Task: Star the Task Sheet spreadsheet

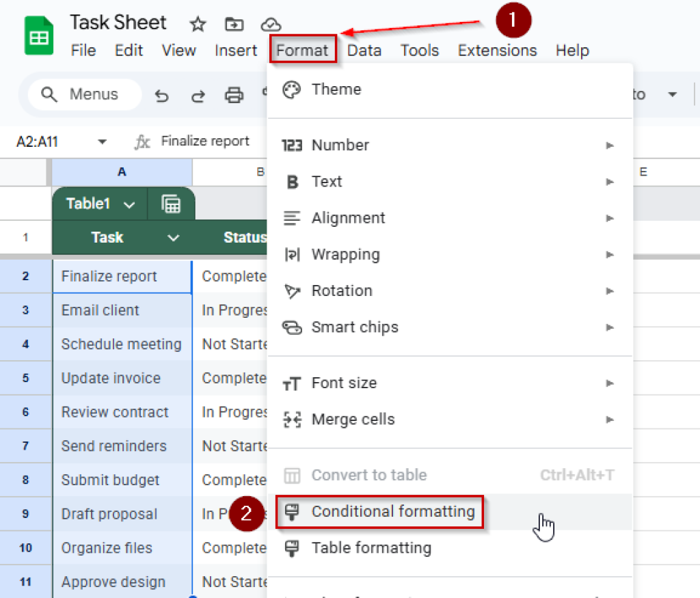Action: click(198, 23)
